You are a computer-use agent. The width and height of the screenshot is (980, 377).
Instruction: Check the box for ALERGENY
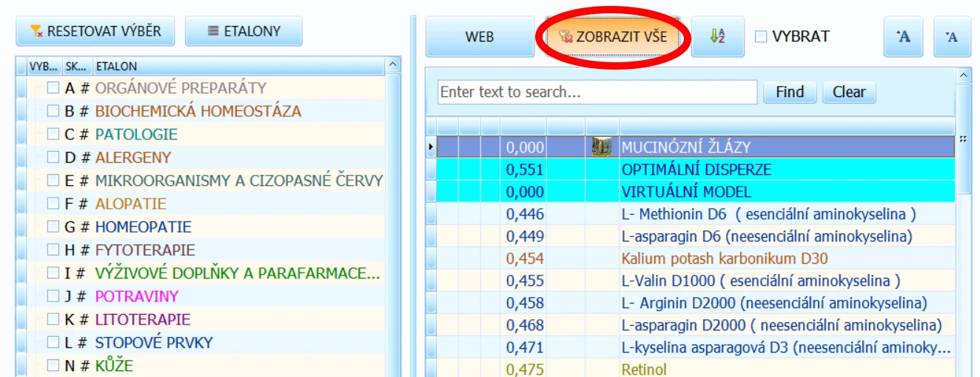click(53, 157)
